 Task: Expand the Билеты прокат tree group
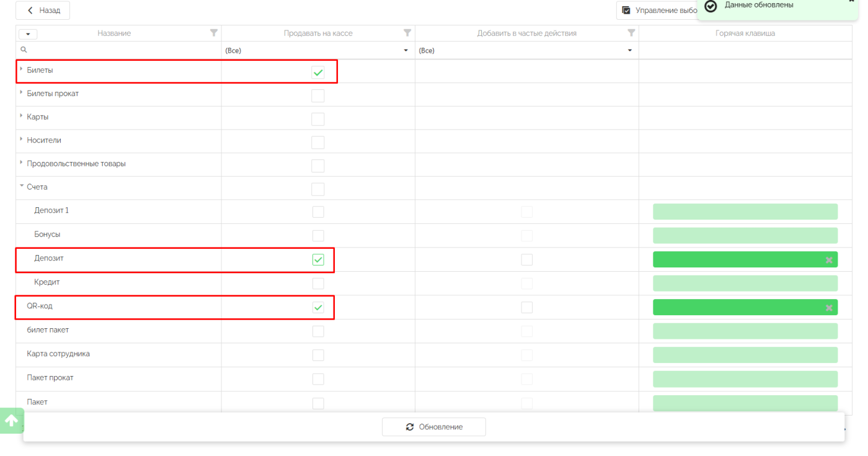click(x=22, y=93)
